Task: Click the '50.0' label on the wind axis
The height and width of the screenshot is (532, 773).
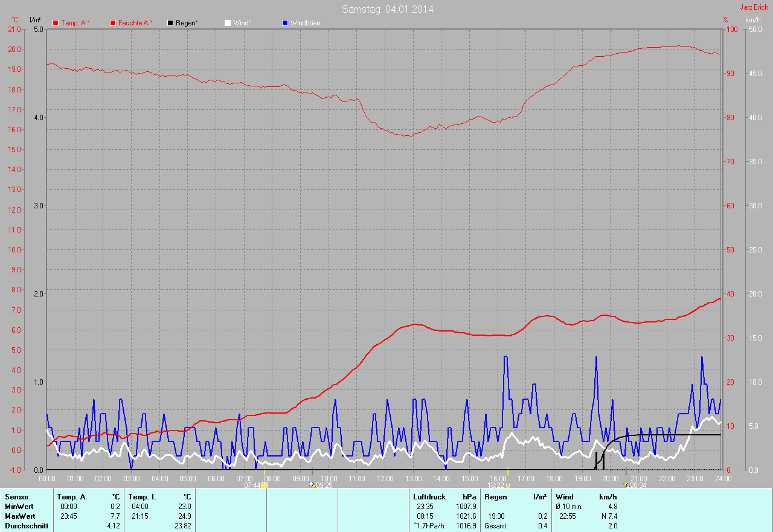Action: (755, 29)
